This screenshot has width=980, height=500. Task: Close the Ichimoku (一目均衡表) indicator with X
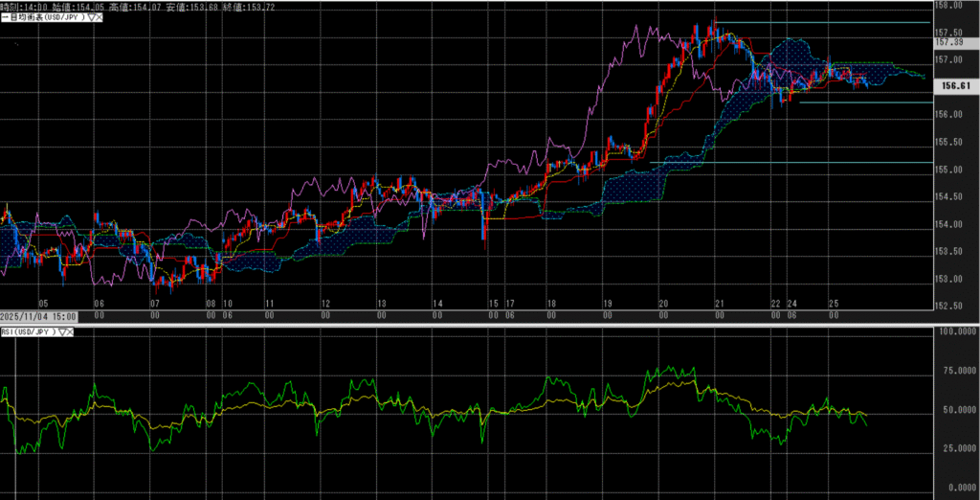[x=99, y=17]
